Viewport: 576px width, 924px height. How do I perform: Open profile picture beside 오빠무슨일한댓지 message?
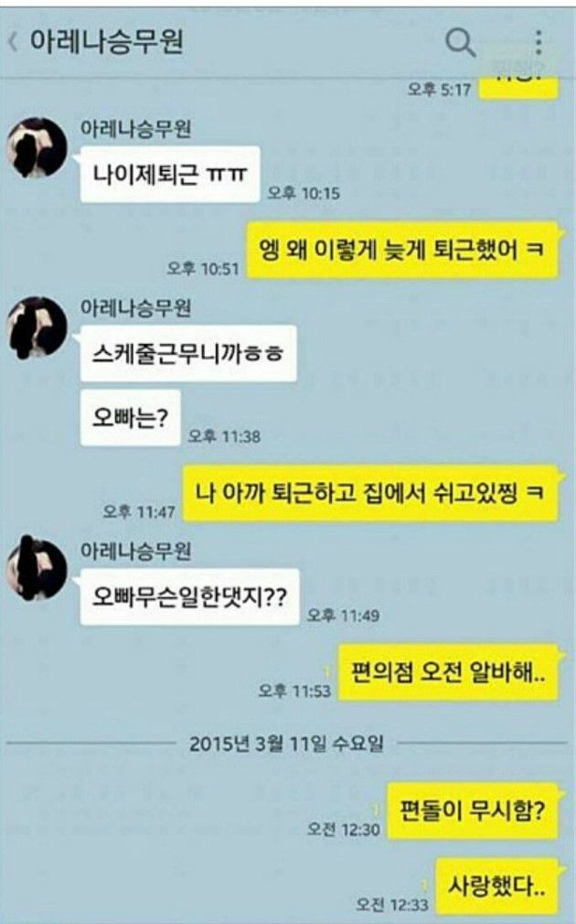tap(37, 570)
